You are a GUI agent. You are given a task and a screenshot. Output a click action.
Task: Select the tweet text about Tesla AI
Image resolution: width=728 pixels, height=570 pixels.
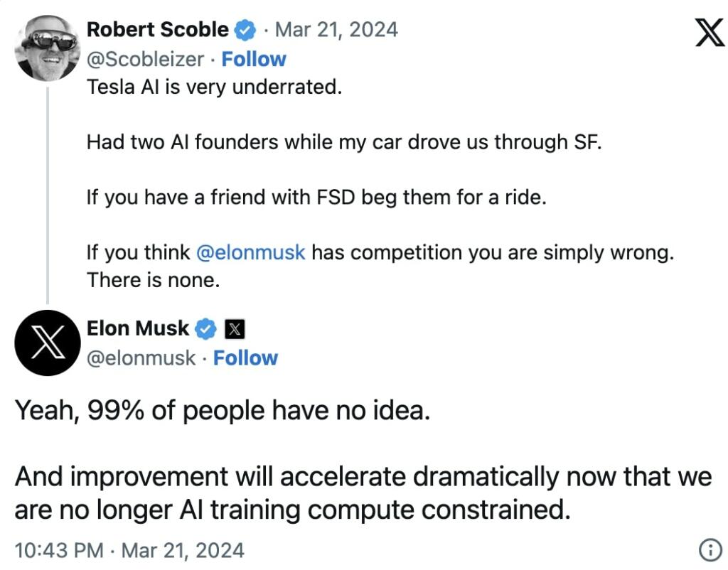215,87
